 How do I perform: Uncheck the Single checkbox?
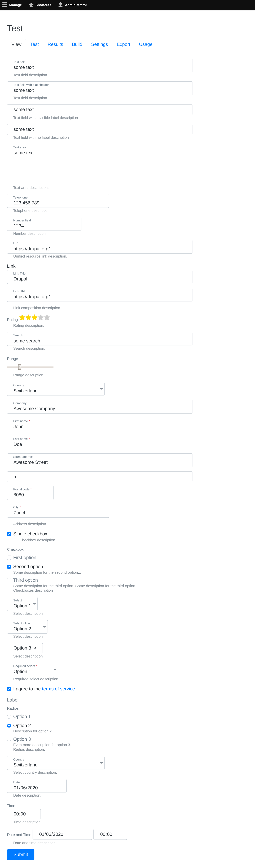9,534
